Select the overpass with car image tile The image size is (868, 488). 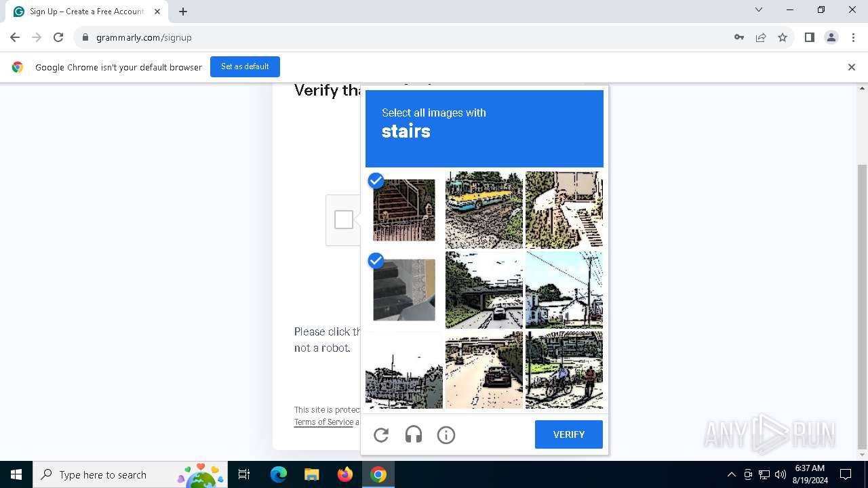click(484, 290)
